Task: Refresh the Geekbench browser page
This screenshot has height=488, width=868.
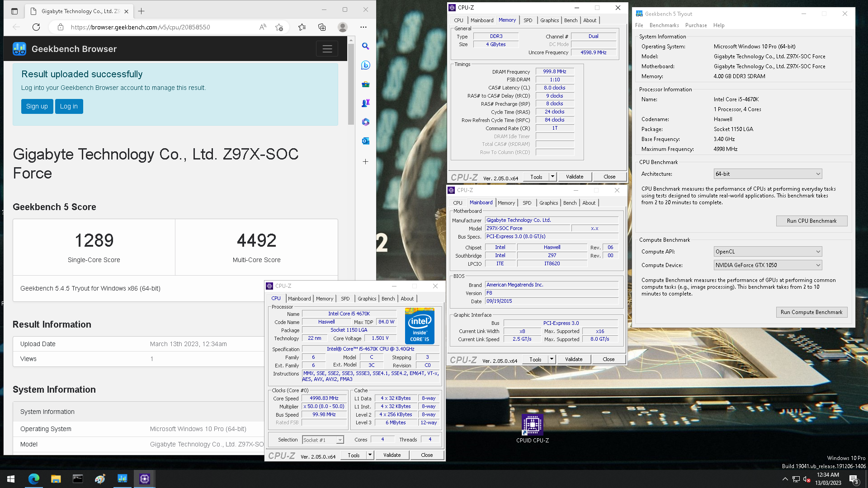Action: coord(36,27)
